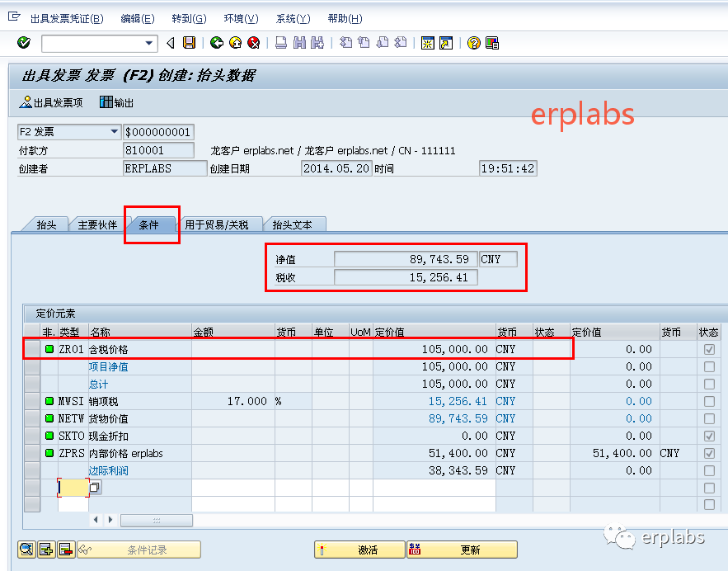Open the Find icon to search
The width and height of the screenshot is (728, 571).
(x=300, y=43)
